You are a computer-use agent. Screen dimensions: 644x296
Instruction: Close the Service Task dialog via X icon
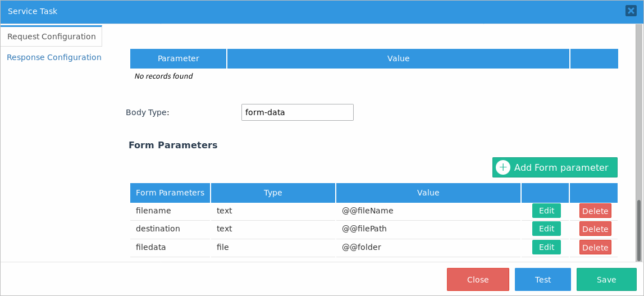pyautogui.click(x=631, y=11)
